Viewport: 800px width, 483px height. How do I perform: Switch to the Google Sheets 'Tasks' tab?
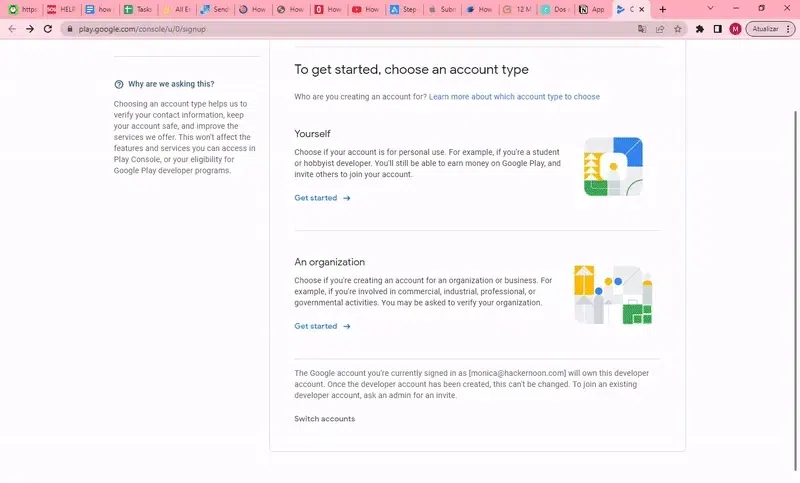click(138, 9)
